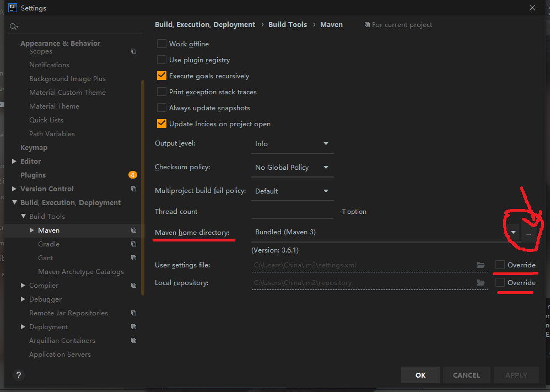Screen dimensions: 550x392
Task: Click project-level icon beside Compiler
Action: 133,285
